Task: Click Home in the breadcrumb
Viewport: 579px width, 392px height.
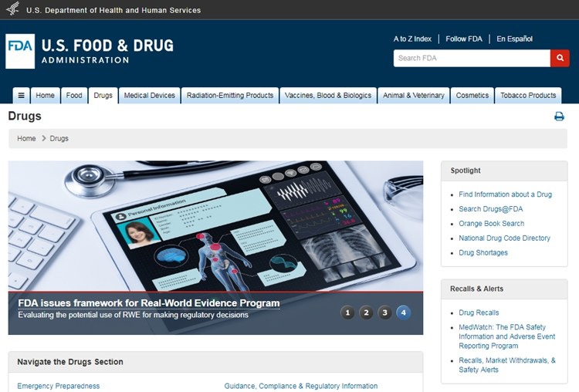Action: click(x=26, y=138)
